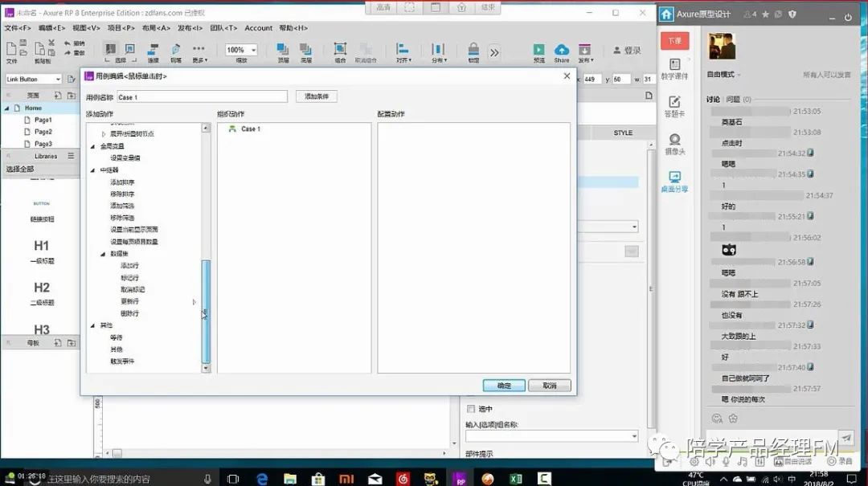Click the 添加行 action
868x486 pixels.
point(129,266)
